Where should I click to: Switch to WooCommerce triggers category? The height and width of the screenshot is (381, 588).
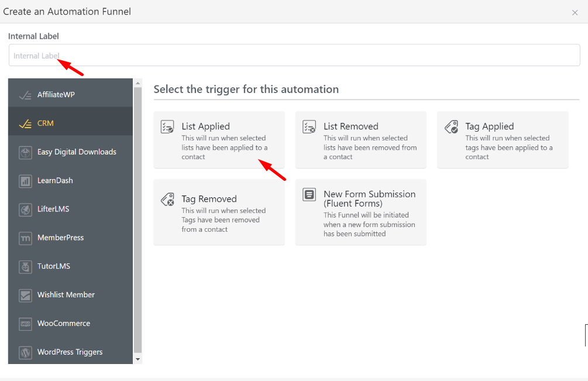click(63, 324)
